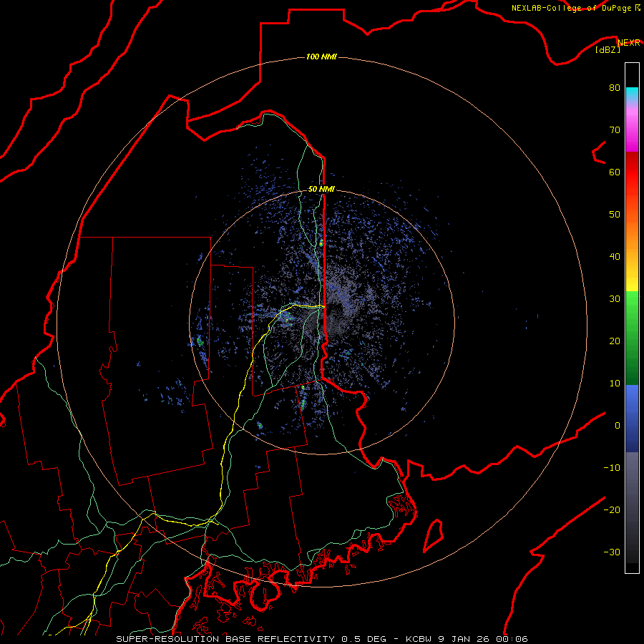This screenshot has height=644, width=644.
Task: Click the 00:06 timestamp in the caption
Action: click(x=512, y=639)
